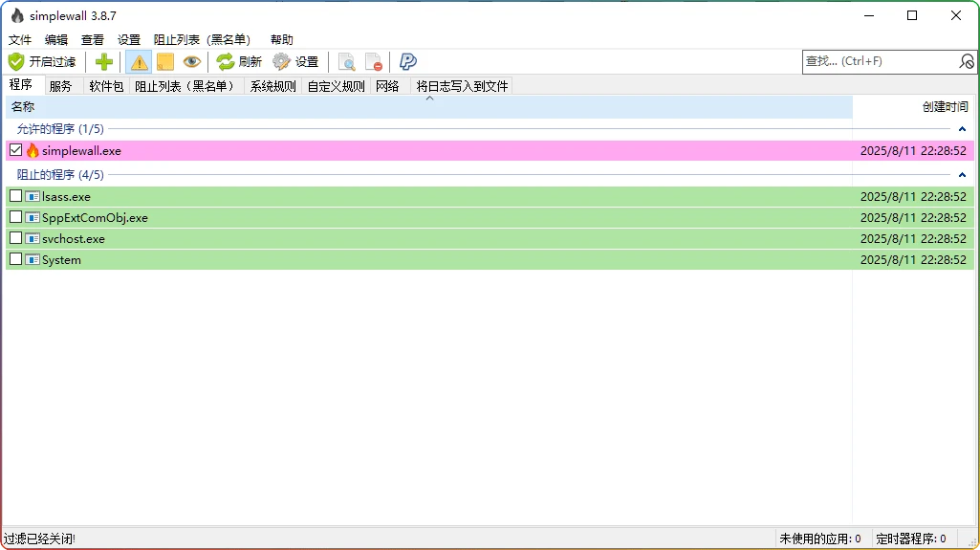Click the window resize grip in status bar
This screenshot has height=550, width=980.
pos(973,543)
